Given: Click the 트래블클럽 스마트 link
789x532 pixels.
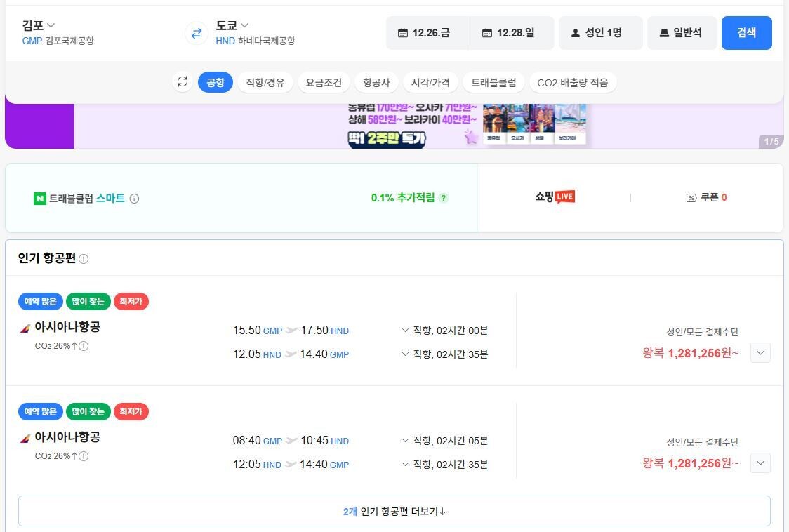Looking at the screenshot, I should pyautogui.click(x=86, y=199).
